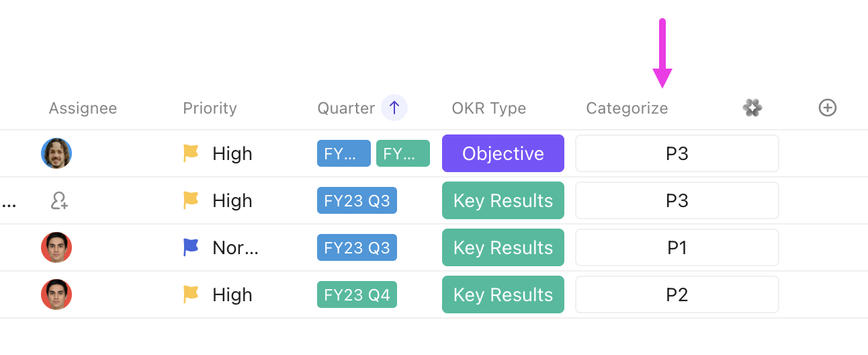Click the truncated blue FY tag in Objective row
868x355 pixels.
coord(343,153)
